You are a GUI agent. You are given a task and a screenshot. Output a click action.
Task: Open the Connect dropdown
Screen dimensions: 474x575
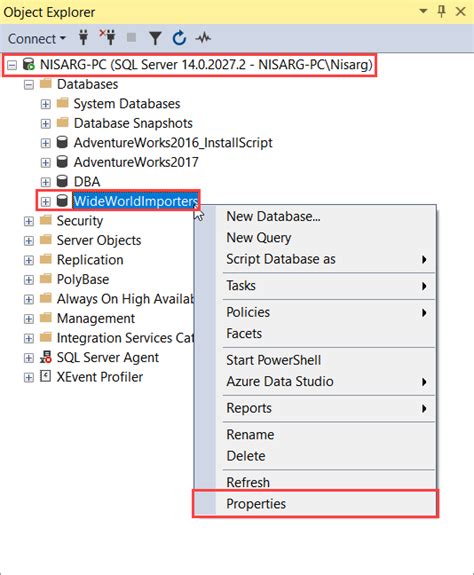(x=37, y=39)
